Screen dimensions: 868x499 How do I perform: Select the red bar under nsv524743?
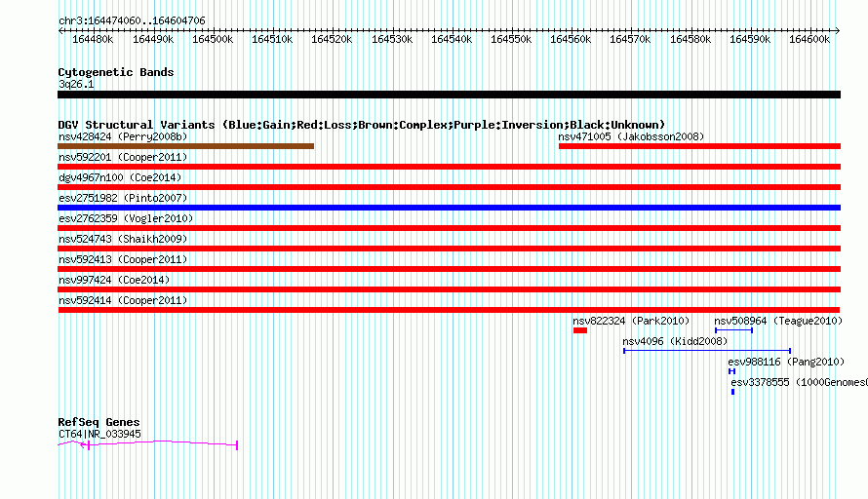tap(449, 249)
